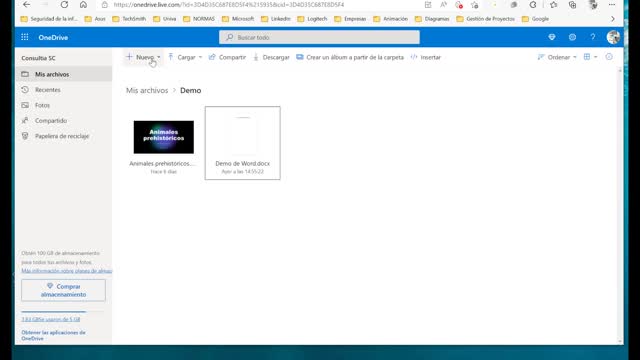Click Obtener las aplicaciones de OneDrive link

[x=53, y=336]
